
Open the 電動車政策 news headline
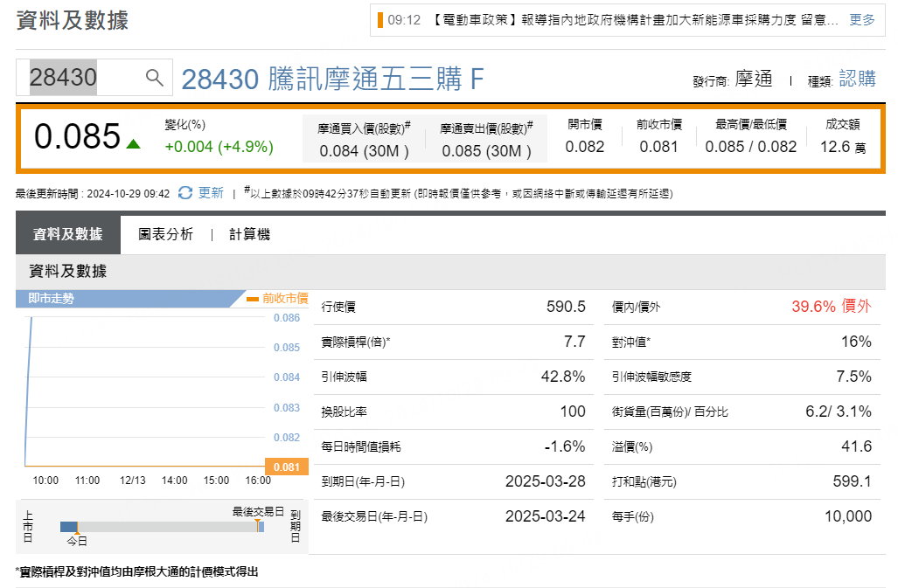634,20
